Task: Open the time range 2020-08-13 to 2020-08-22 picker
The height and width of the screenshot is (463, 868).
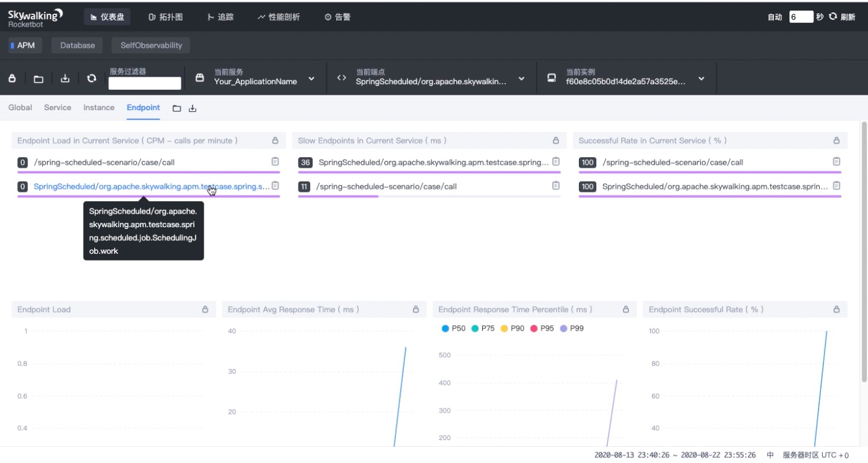Action: pyautogui.click(x=675, y=455)
